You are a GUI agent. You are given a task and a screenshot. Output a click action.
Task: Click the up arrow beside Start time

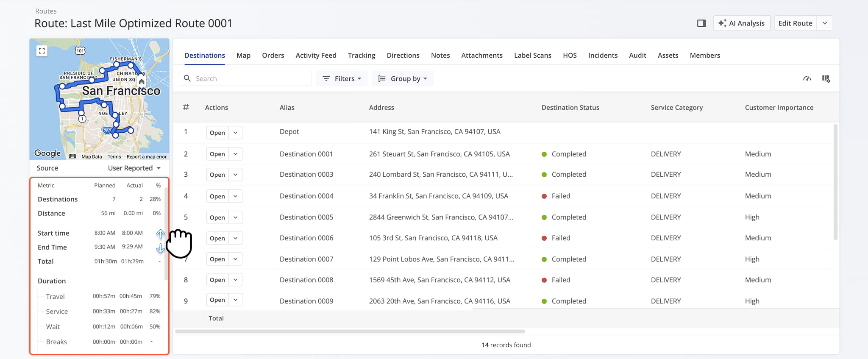coord(160,234)
